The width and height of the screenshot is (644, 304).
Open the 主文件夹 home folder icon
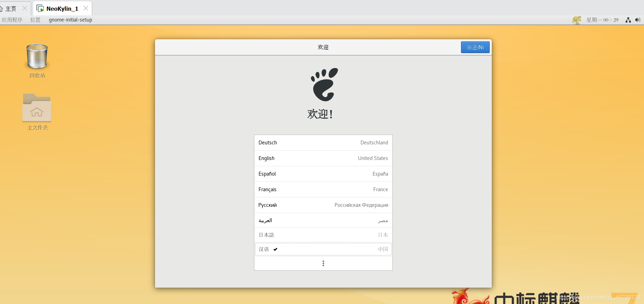37,108
